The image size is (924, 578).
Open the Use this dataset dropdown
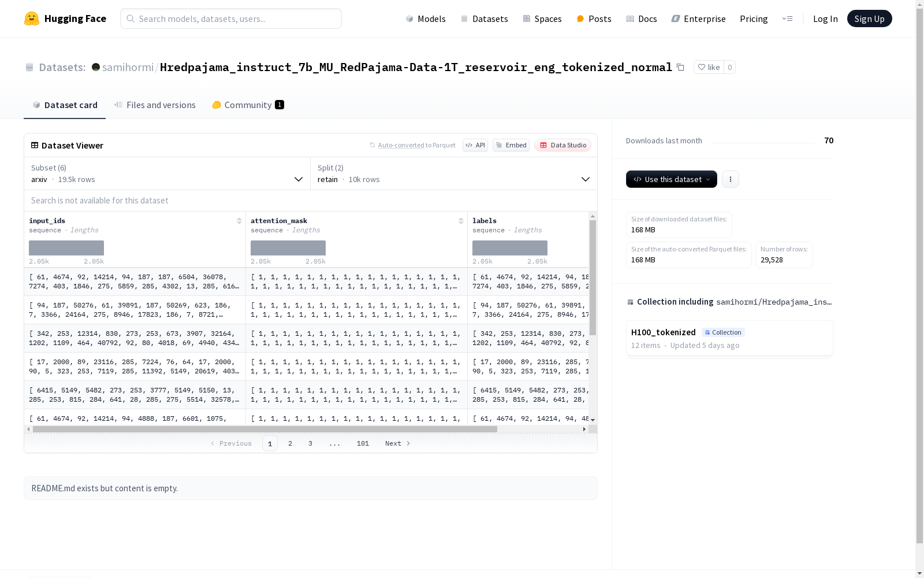(x=672, y=179)
